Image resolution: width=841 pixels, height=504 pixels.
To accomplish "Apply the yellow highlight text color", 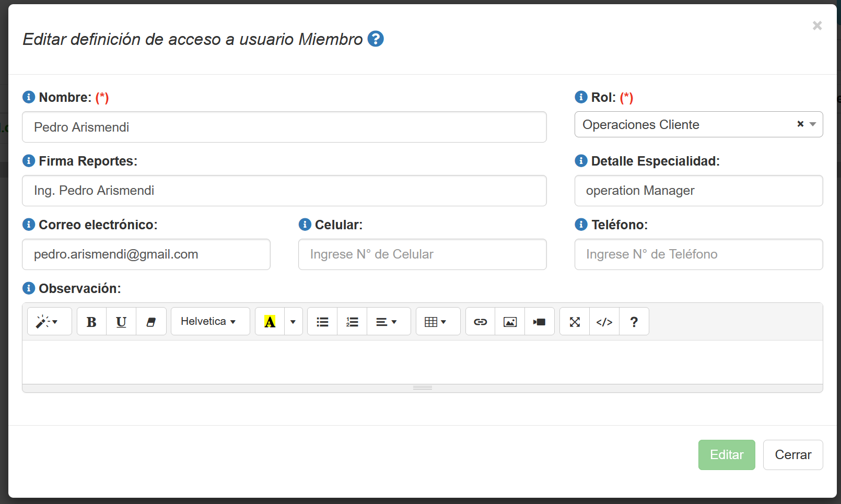I will pos(270,322).
